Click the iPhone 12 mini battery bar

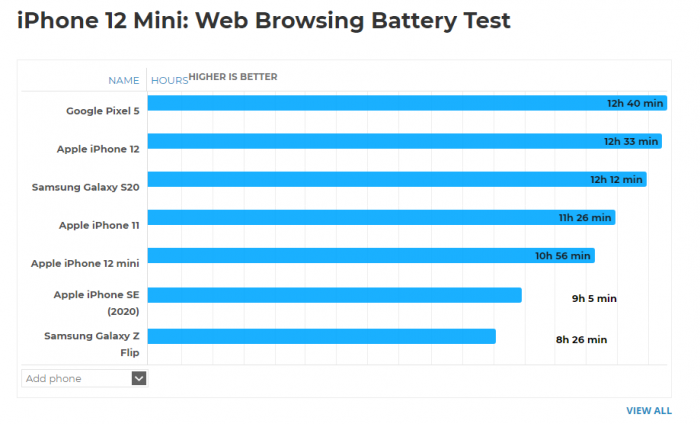pyautogui.click(x=370, y=255)
